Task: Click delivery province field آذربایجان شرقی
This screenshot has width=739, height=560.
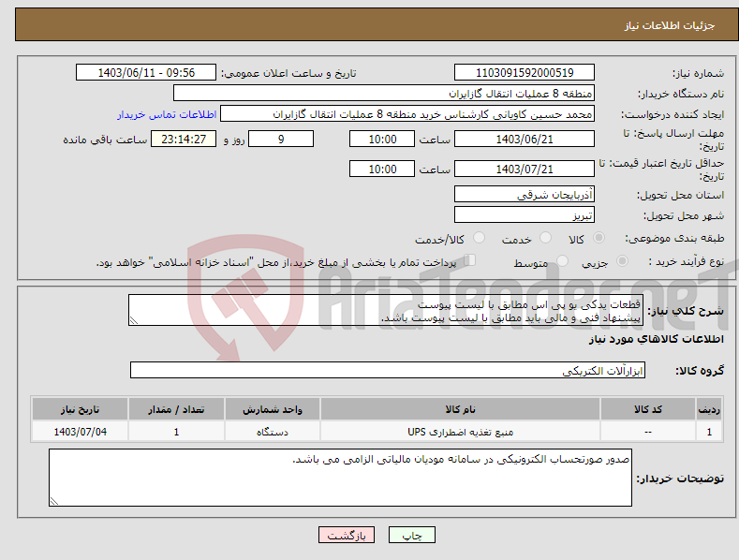Action: tap(525, 194)
